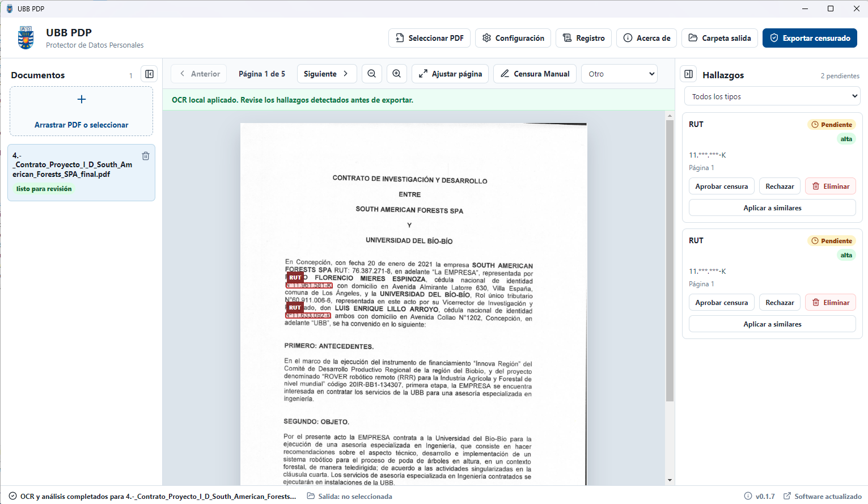The height and width of the screenshot is (504, 868).
Task: Collapse the Hallazgos panel icon
Action: (x=689, y=74)
